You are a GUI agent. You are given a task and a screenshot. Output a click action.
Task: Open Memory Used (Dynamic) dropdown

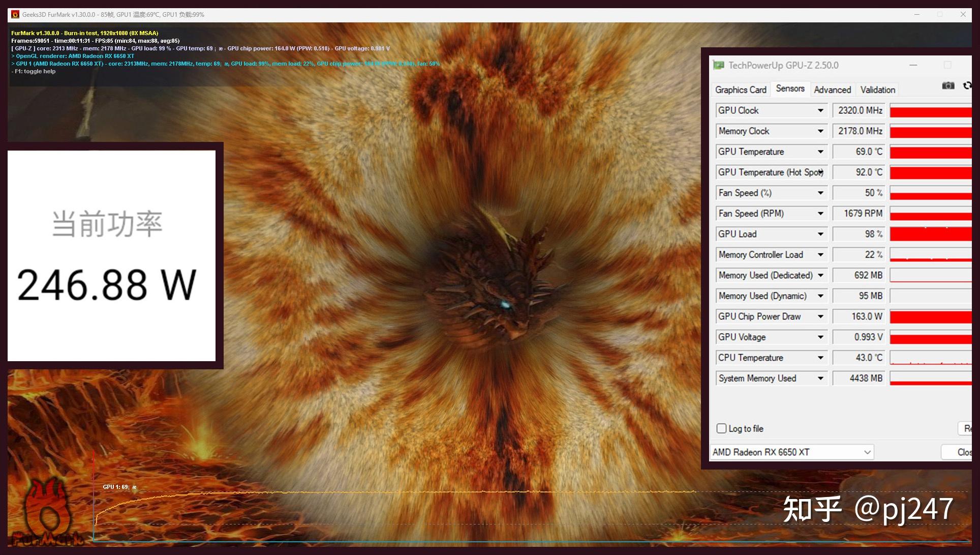click(x=820, y=296)
